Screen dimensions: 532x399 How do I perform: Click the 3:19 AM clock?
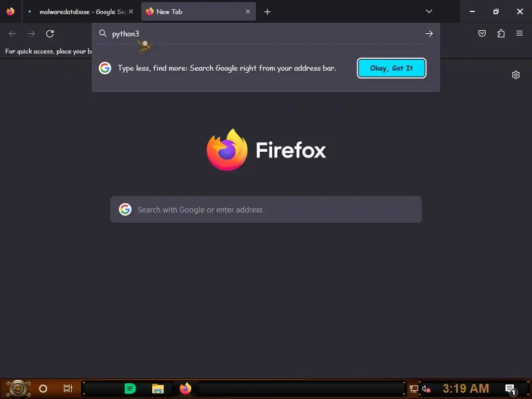(466, 388)
